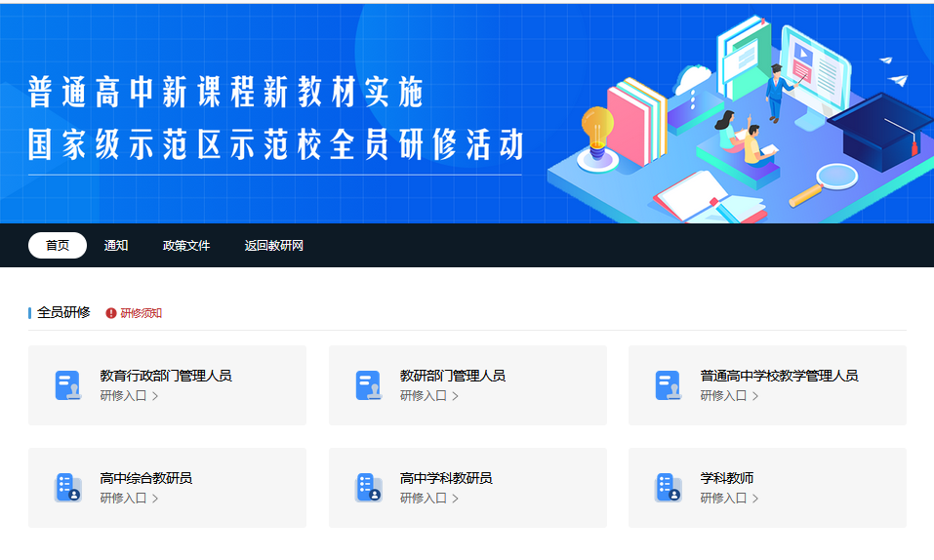Open 研修入口 under 学科教师
Viewport: 934px width, 560px height.
pos(730,499)
